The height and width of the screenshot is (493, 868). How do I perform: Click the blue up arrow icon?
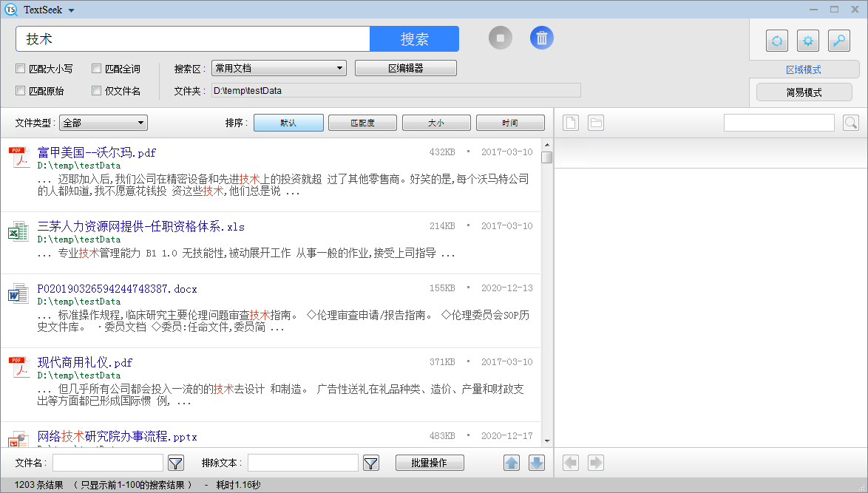[x=512, y=463]
